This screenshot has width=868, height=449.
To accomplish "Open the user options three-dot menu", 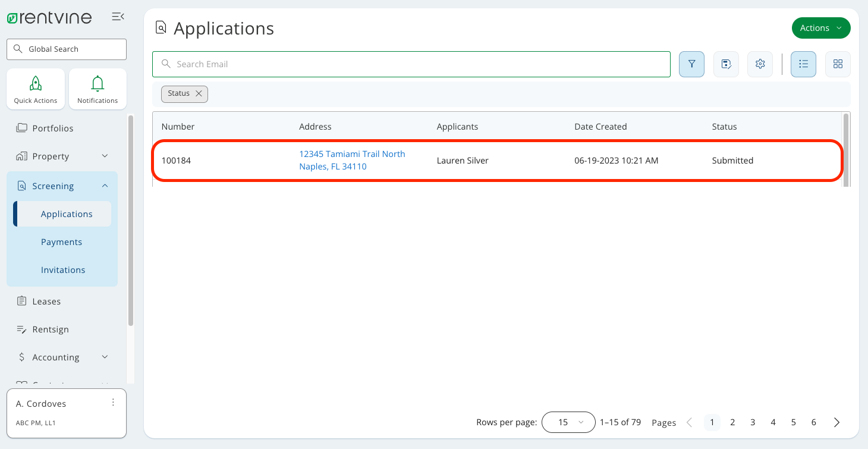I will click(113, 402).
